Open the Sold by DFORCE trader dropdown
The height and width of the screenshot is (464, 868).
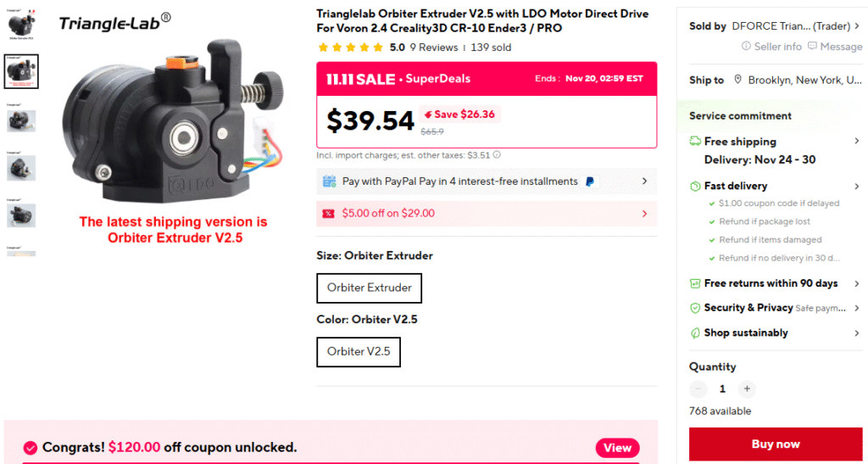(x=857, y=26)
